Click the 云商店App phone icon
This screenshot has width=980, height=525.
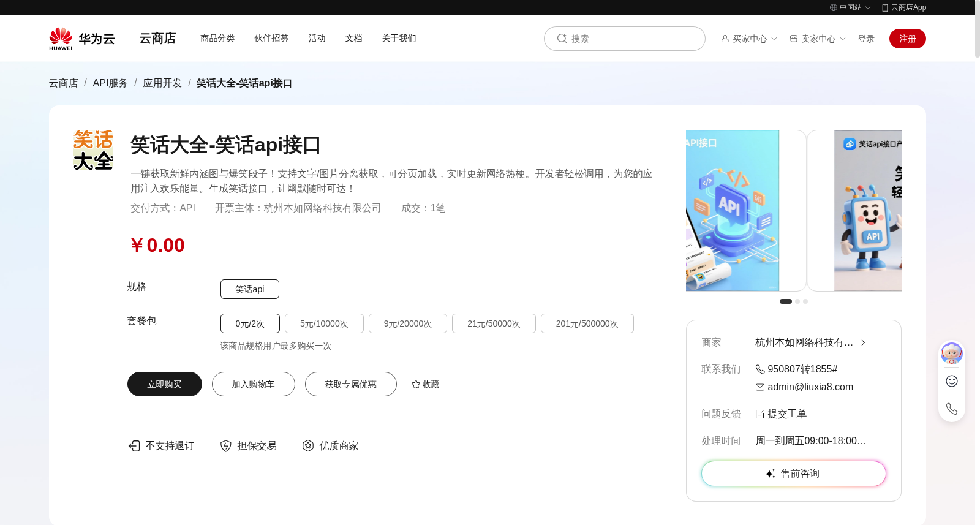pyautogui.click(x=885, y=7)
